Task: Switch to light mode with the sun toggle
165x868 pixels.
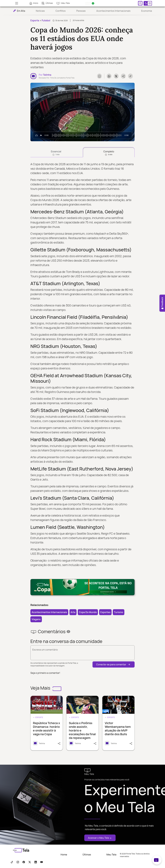Action: [x=150, y=3]
